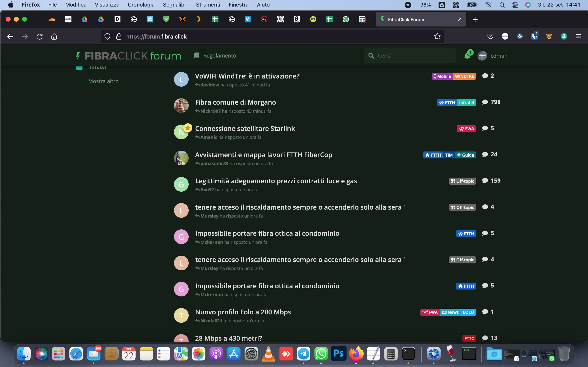Image resolution: width=588 pixels, height=367 pixels.
Task: Open macOS Control Center in the menu bar
Action: [x=515, y=5]
